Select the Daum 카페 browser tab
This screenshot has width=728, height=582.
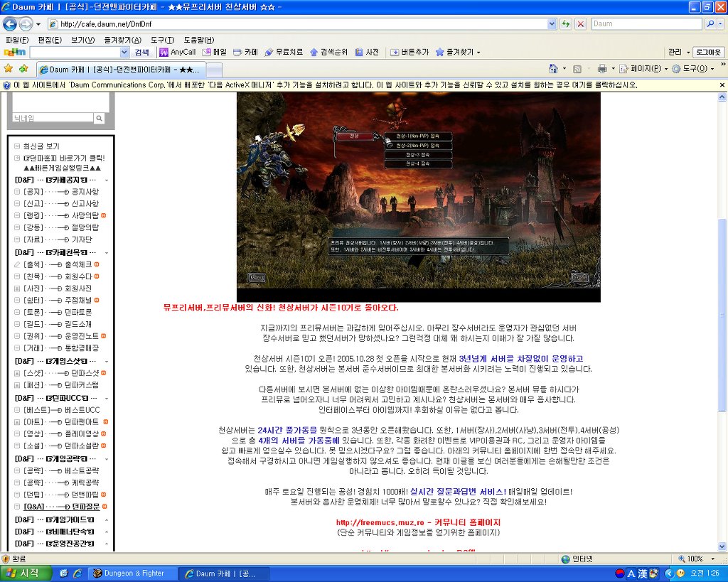pyautogui.click(x=119, y=70)
